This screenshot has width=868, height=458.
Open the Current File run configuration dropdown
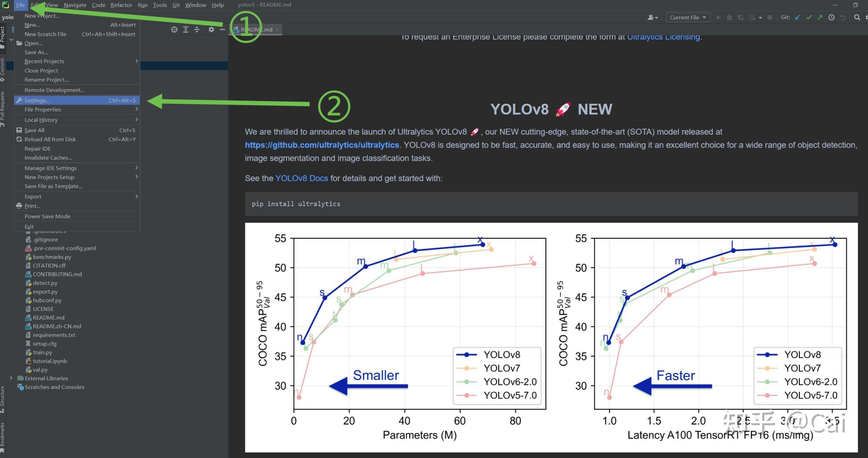pos(688,17)
